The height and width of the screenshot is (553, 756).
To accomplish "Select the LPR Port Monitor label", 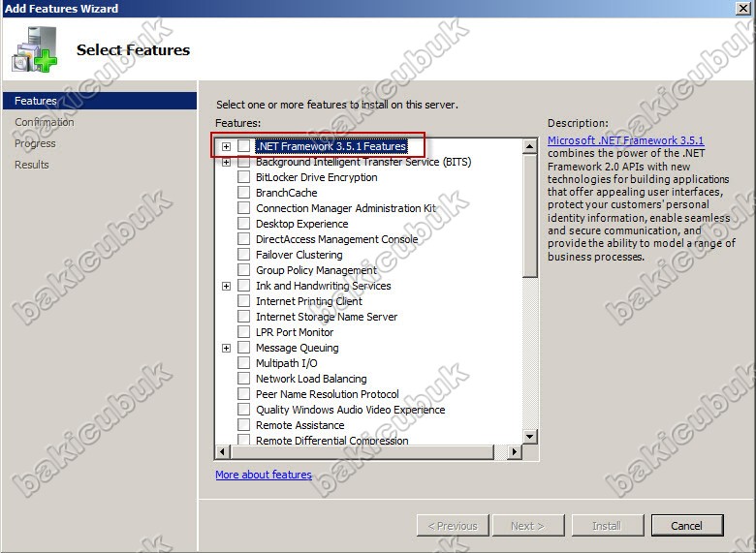I will 295,332.
